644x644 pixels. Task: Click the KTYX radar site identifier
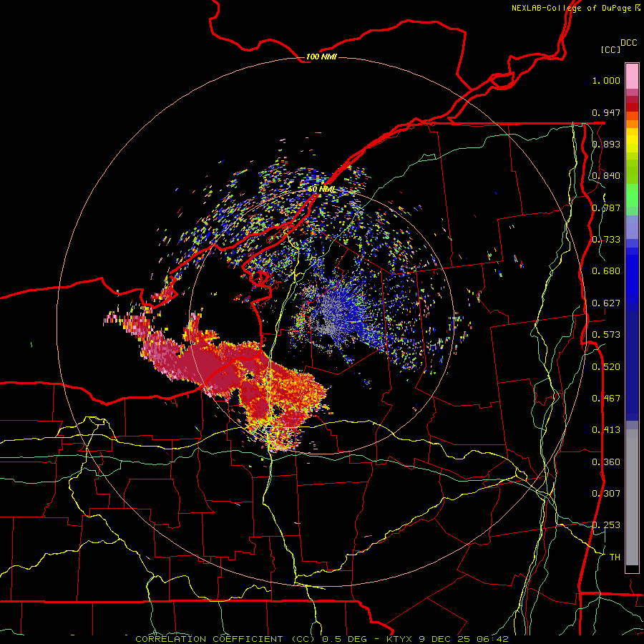(x=401, y=639)
